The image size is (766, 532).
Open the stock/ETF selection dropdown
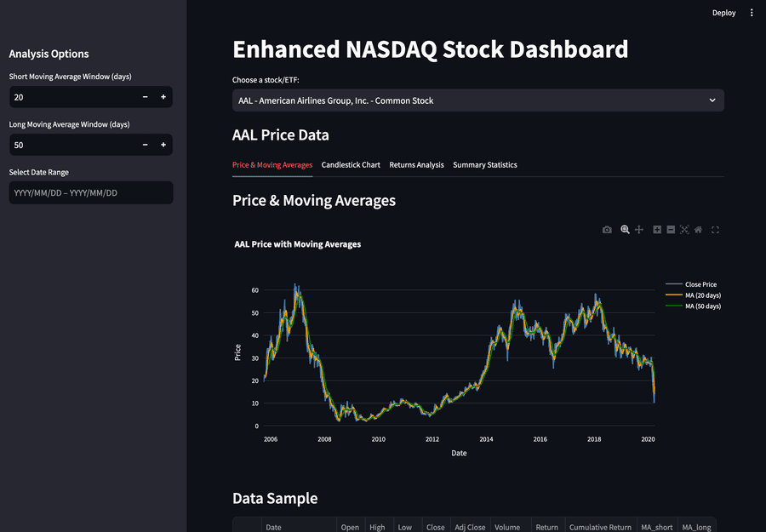477,100
